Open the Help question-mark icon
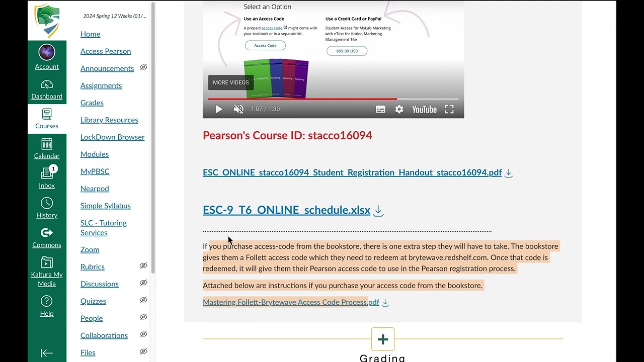 [47, 301]
